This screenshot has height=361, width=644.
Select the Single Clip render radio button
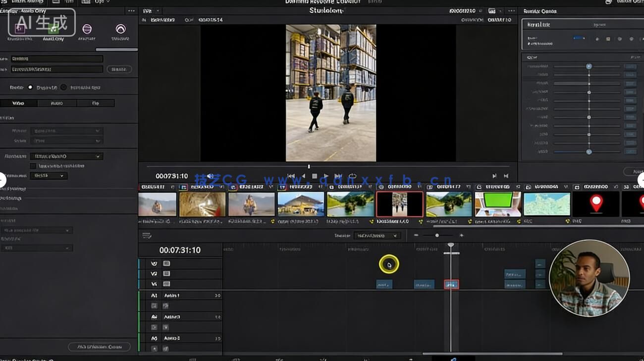(x=31, y=87)
